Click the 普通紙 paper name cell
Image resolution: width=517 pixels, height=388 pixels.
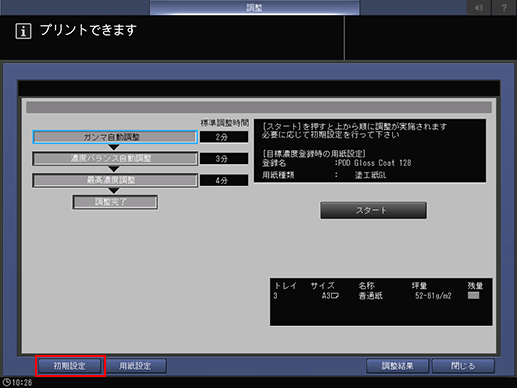tap(370, 296)
